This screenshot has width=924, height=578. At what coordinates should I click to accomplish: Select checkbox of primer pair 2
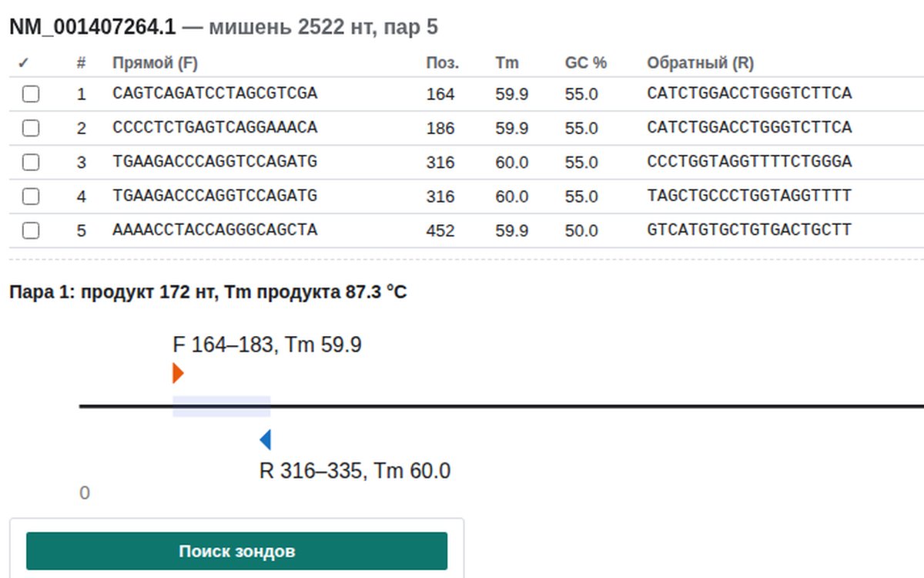point(31,128)
